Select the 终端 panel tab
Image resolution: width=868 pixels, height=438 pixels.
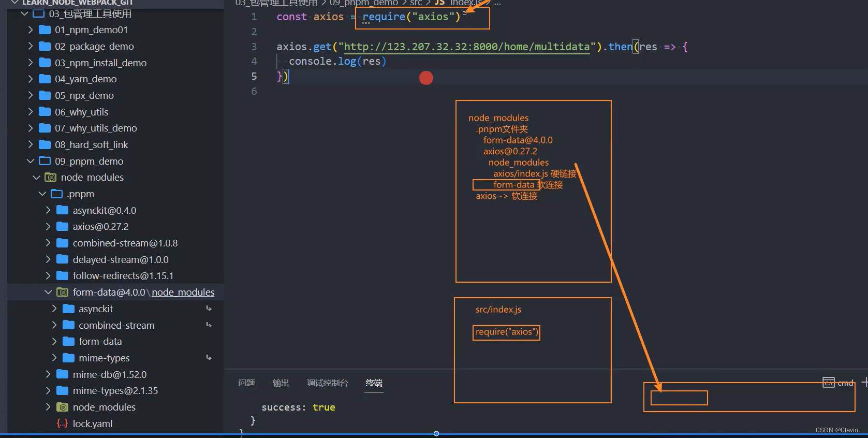point(374,383)
